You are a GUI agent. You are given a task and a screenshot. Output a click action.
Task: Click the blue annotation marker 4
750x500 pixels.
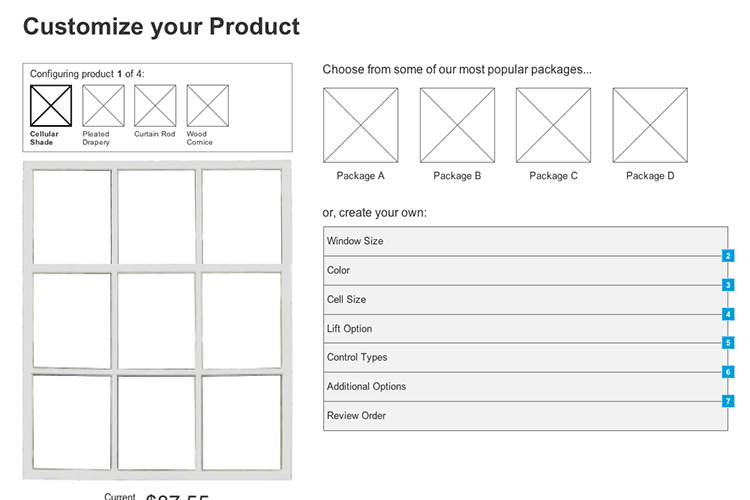(728, 314)
